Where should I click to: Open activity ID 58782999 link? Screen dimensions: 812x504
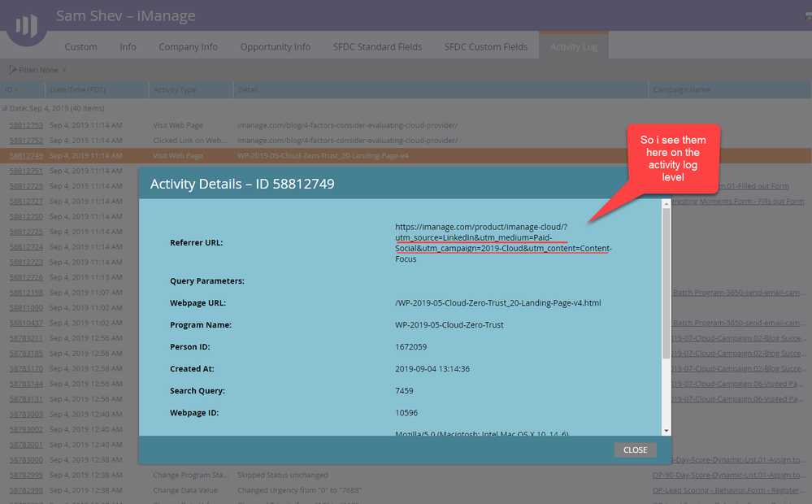pyautogui.click(x=26, y=475)
